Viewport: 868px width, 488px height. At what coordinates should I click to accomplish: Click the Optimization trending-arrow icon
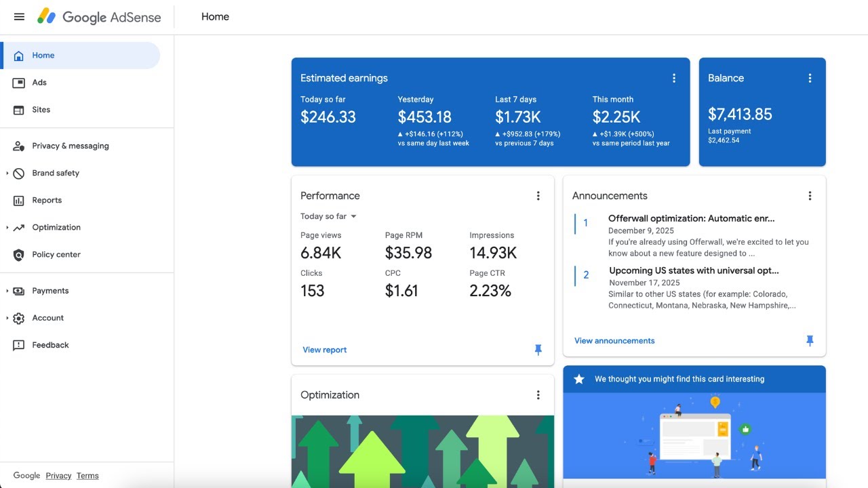tap(19, 228)
